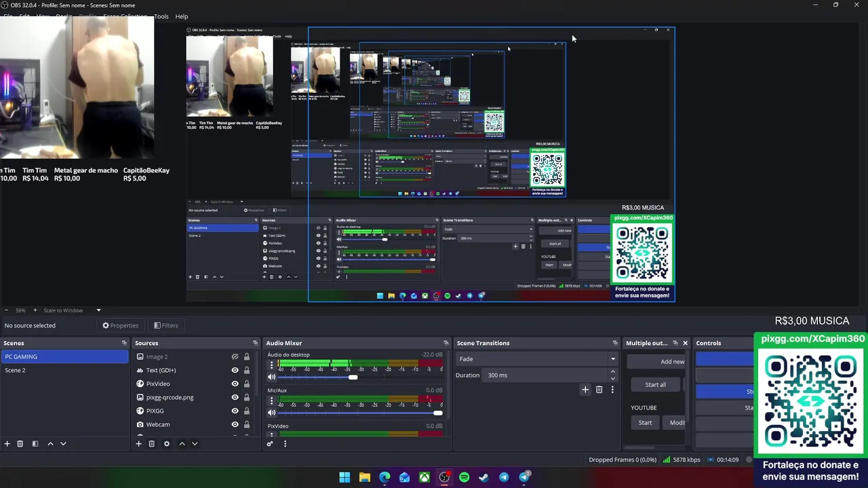Adjust Áudio do desktop volume slider
Viewport: 868px width, 488px height.
353,377
